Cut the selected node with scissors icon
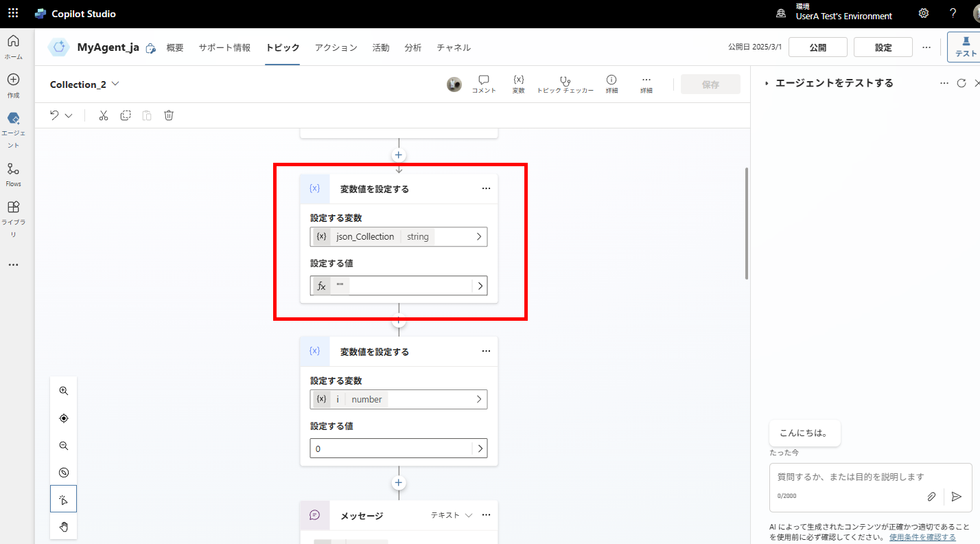 click(103, 115)
